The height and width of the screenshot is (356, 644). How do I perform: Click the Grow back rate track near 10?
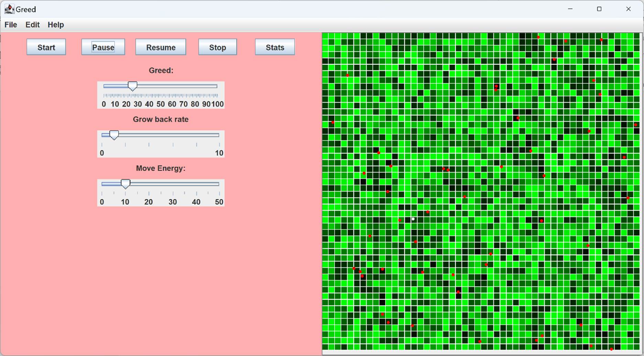pyautogui.click(x=217, y=135)
